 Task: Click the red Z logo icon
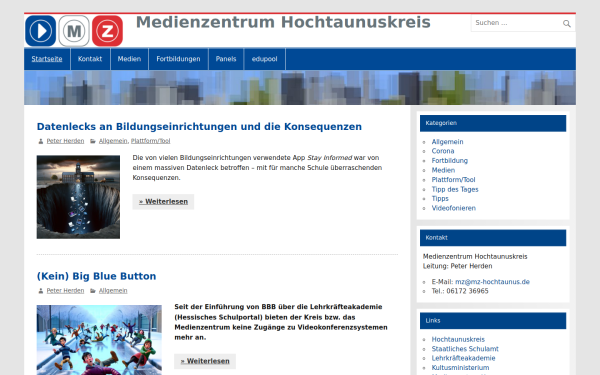pos(108,31)
